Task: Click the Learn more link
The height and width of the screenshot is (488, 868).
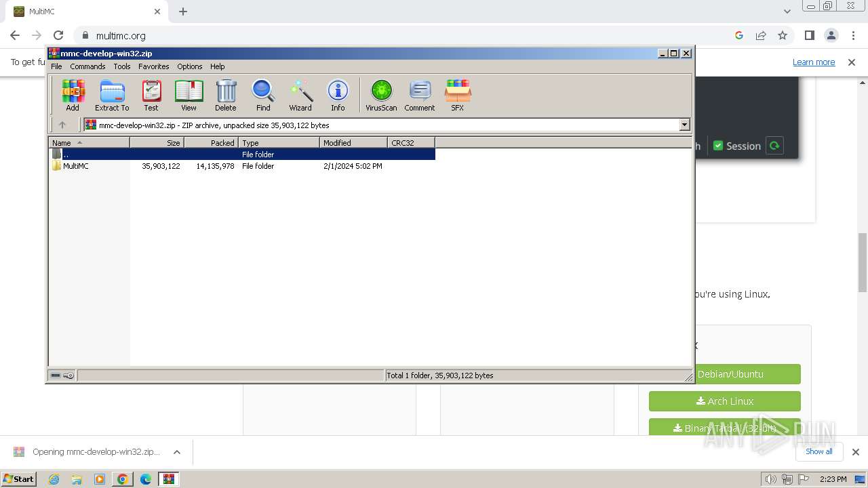Action: pos(814,62)
